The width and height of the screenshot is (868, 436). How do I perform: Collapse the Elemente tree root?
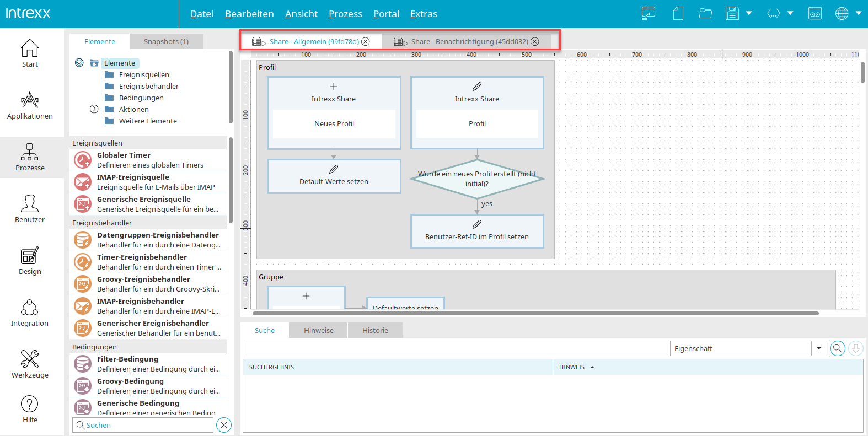79,63
